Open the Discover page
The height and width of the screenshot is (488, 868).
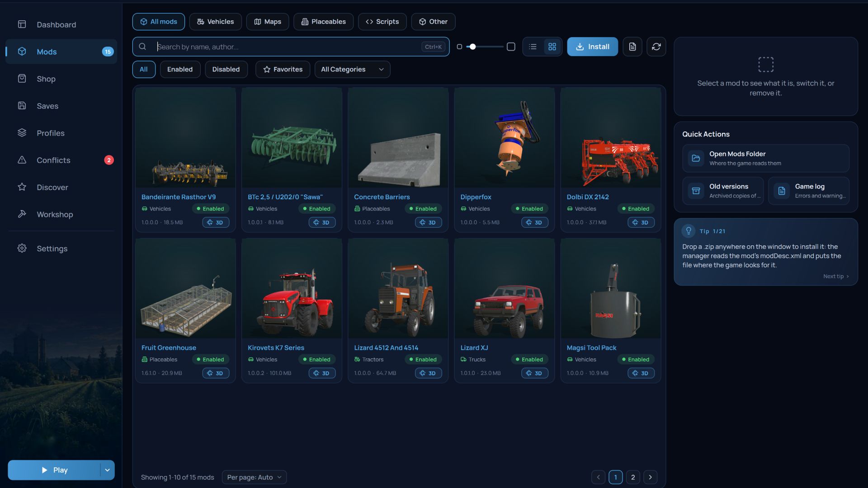click(61, 187)
